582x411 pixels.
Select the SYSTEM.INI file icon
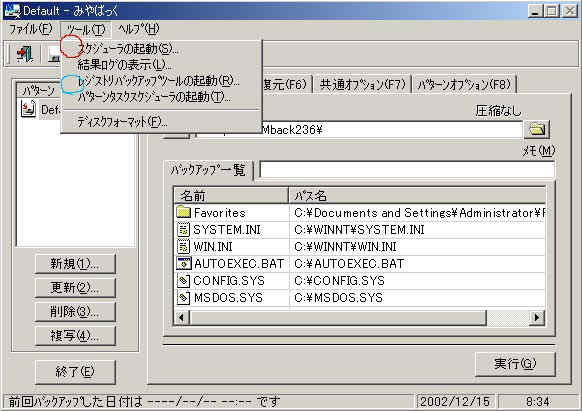(x=183, y=229)
